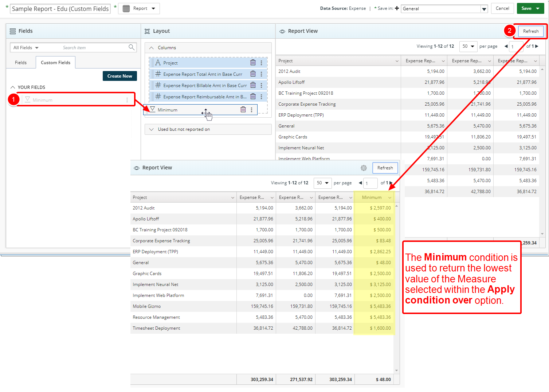The image size is (549, 392).
Task: Click Corporate Expense Tracking in the upper table
Action: pyautogui.click(x=307, y=104)
